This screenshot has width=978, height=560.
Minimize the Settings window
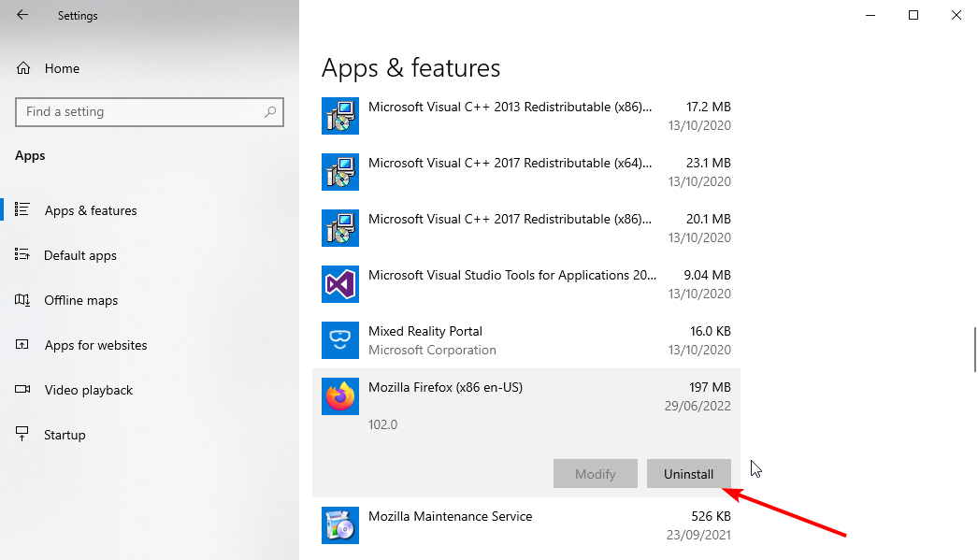[x=870, y=15]
